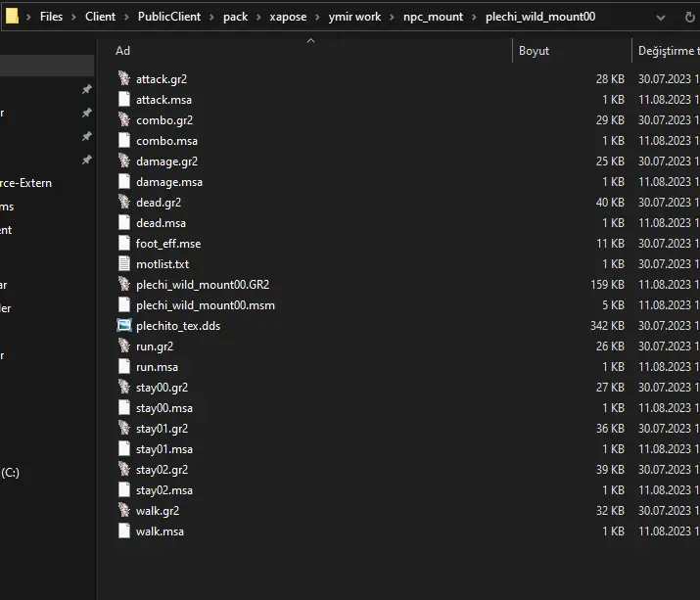Image resolution: width=700 pixels, height=600 pixels.
Task: Select the stay01.msa file
Action: [163, 449]
